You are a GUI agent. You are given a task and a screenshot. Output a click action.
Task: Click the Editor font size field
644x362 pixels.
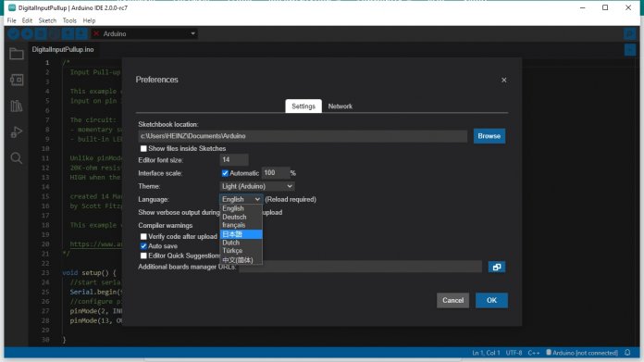(x=234, y=160)
